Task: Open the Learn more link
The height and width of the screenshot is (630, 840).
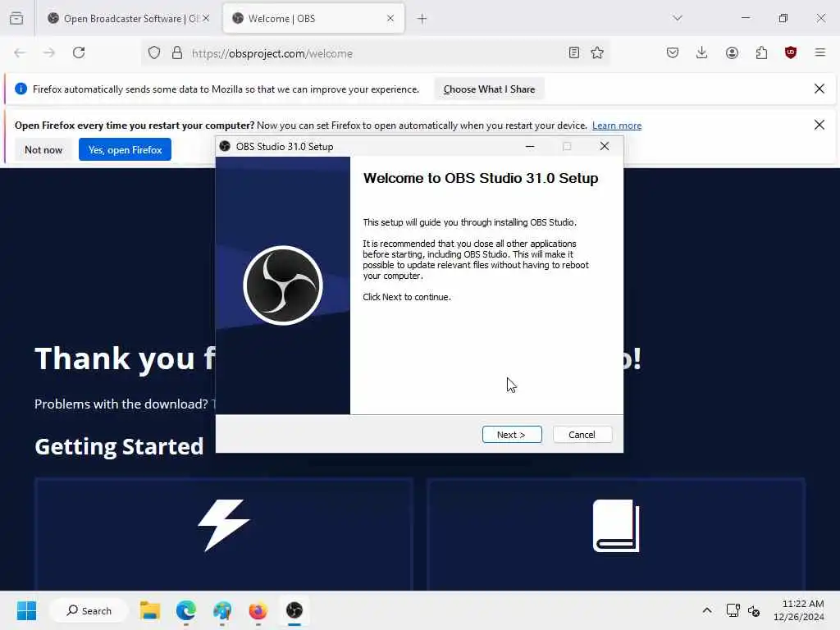Action: click(x=617, y=126)
